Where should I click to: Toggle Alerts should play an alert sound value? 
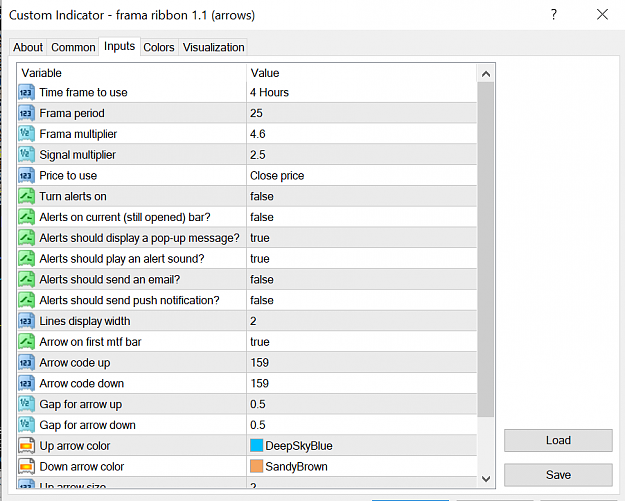pos(362,259)
